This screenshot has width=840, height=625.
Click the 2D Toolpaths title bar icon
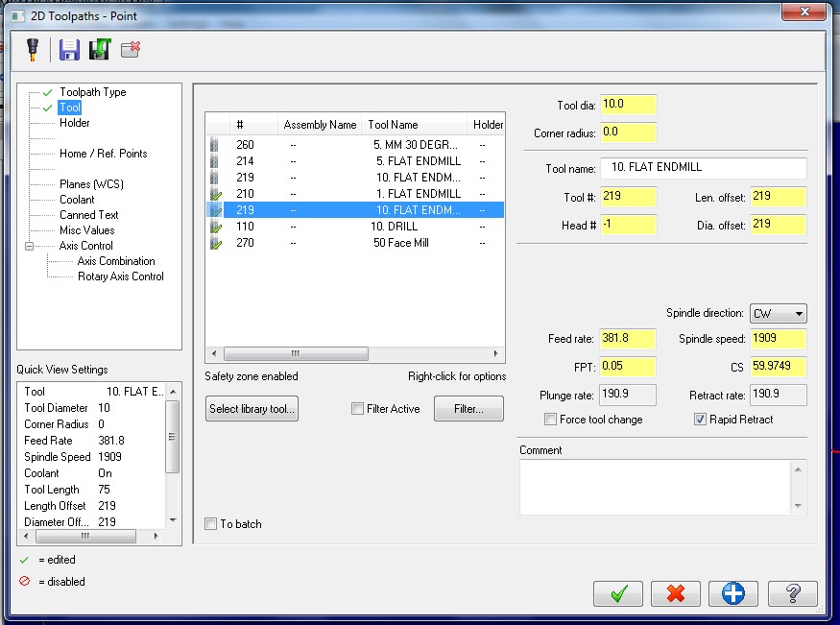coord(19,16)
